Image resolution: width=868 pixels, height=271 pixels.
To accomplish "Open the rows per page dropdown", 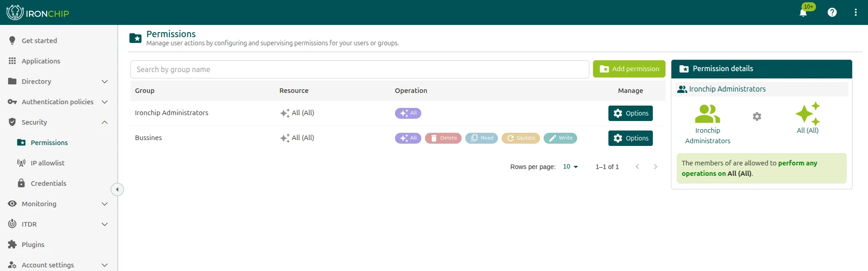I will click(x=570, y=167).
